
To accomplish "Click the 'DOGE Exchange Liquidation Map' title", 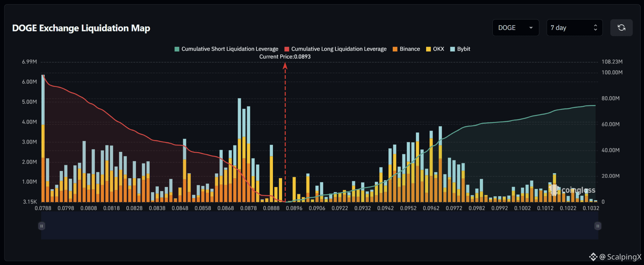I will point(81,28).
